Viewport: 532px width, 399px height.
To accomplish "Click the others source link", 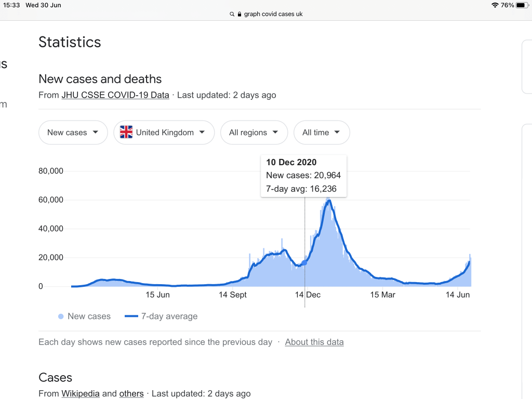I will pyautogui.click(x=131, y=393).
